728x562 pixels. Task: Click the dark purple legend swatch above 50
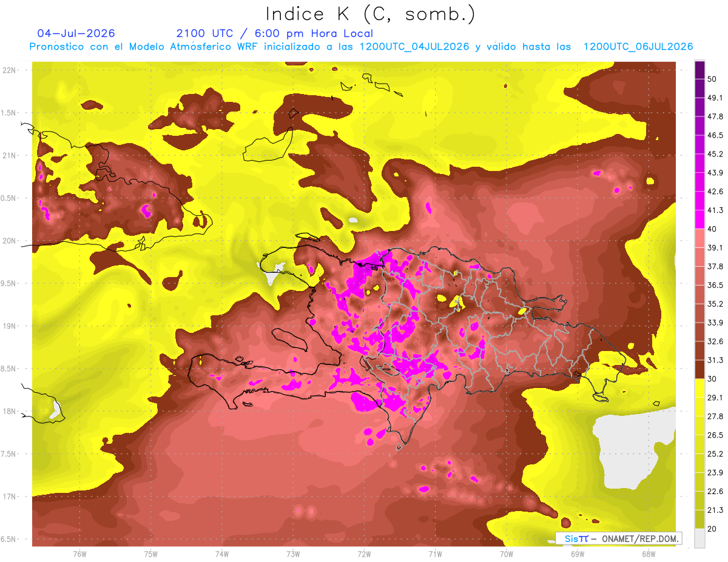point(699,70)
